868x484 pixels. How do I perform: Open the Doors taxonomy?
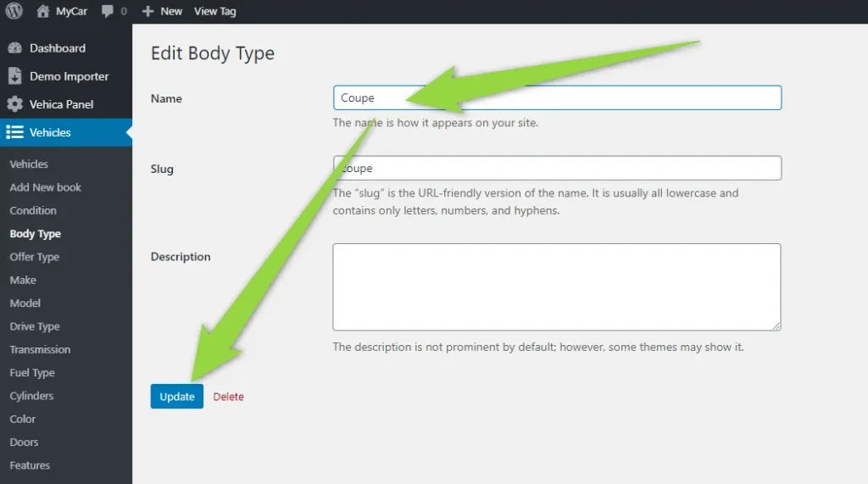[24, 442]
